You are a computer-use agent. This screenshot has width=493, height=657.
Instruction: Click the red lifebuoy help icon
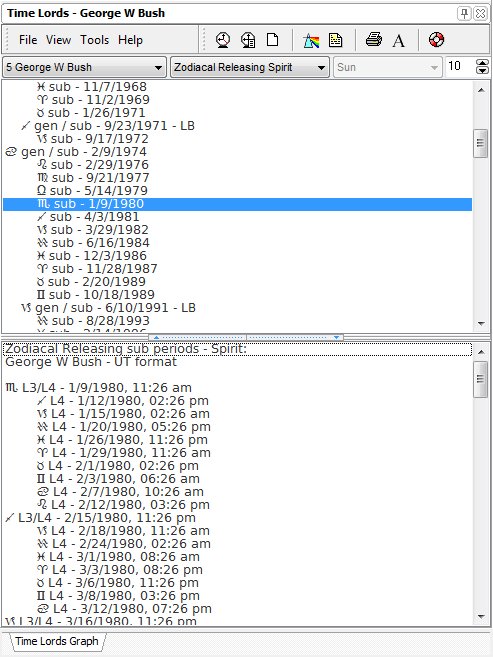[x=436, y=40]
